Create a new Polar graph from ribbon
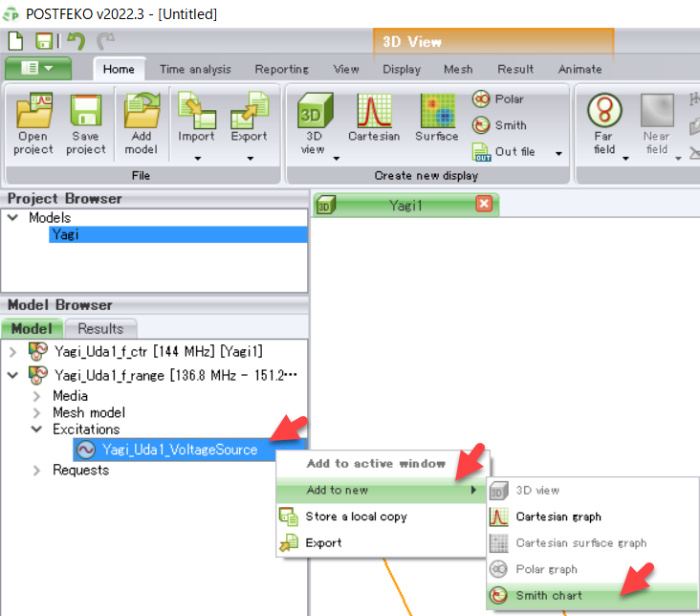Screen dimensions: 700x616 pos(498,99)
